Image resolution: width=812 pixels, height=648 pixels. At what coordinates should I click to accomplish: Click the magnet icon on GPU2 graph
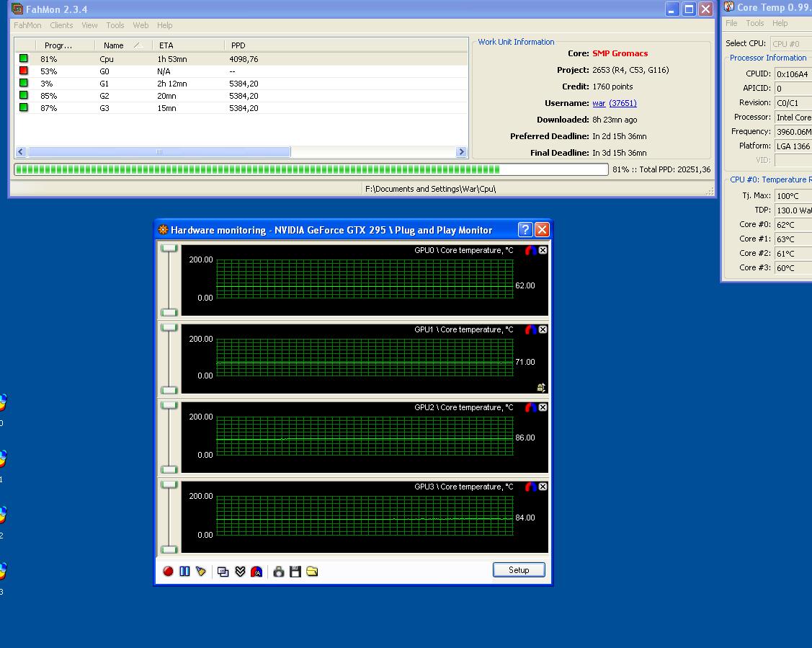click(530, 407)
